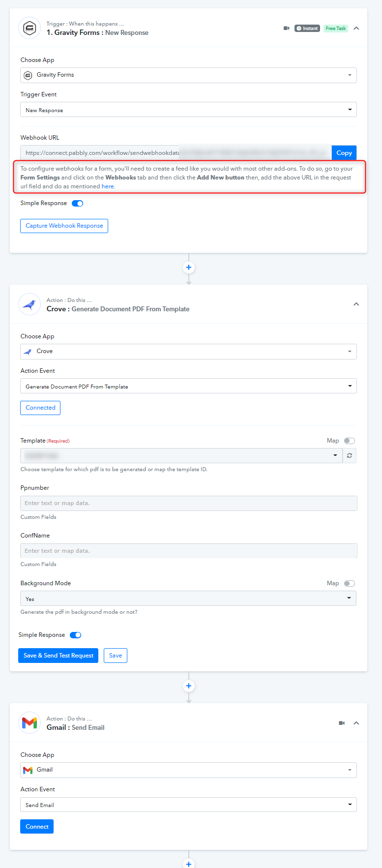Open the Crove Choose App dropdown

(188, 352)
